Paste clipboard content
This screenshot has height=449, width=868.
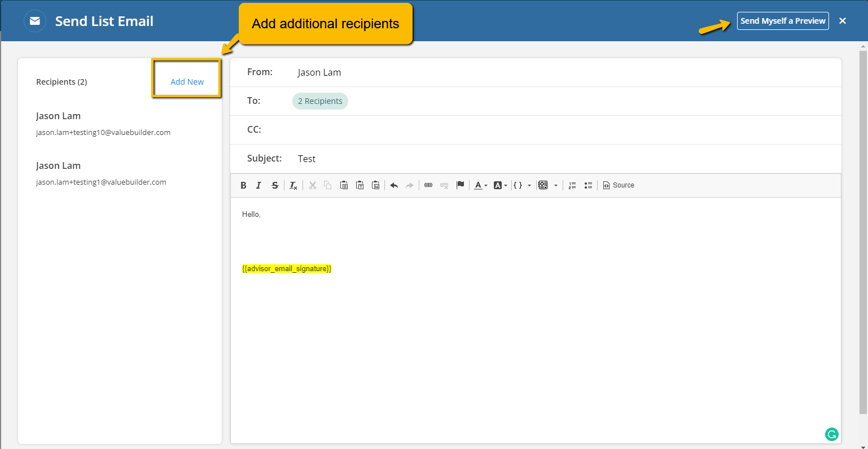point(344,185)
